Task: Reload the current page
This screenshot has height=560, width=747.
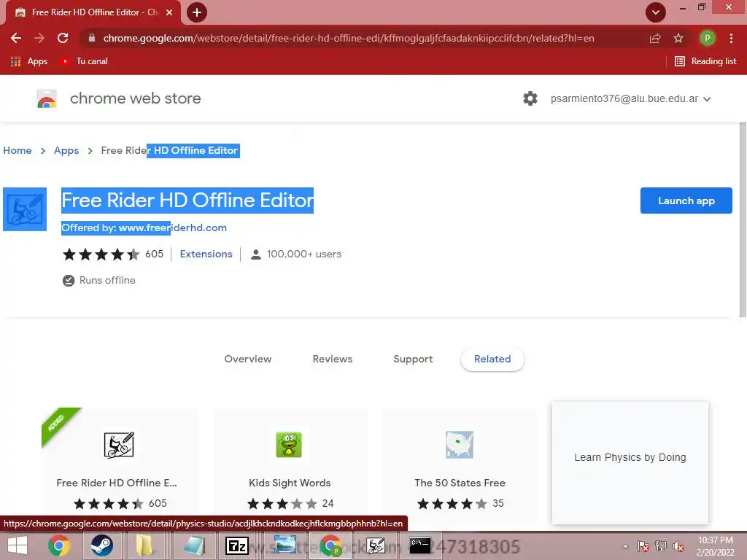Action: pos(63,38)
